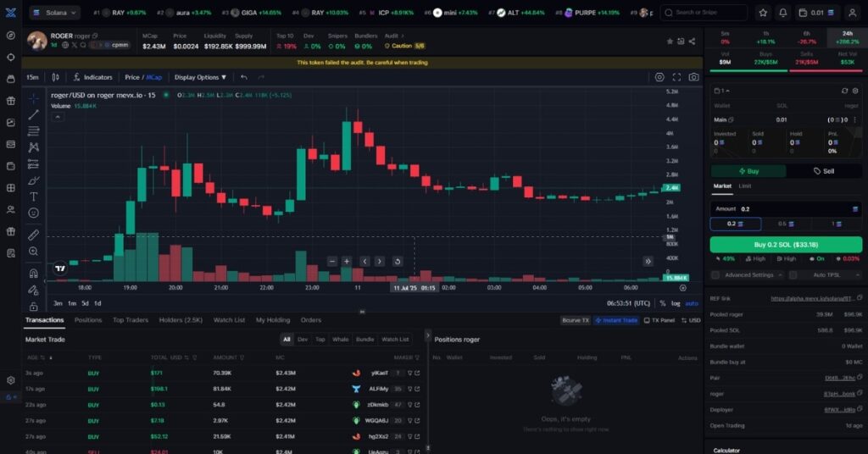Image resolution: width=868 pixels, height=454 pixels.
Task: Toggle magnet mode on the chart
Action: (x=33, y=274)
